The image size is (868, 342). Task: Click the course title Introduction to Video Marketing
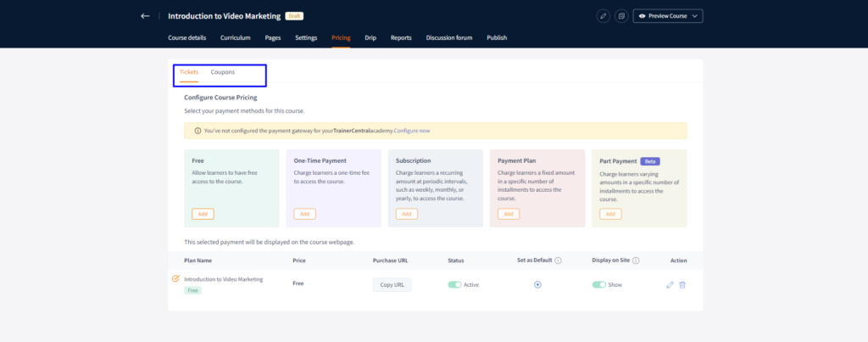224,16
